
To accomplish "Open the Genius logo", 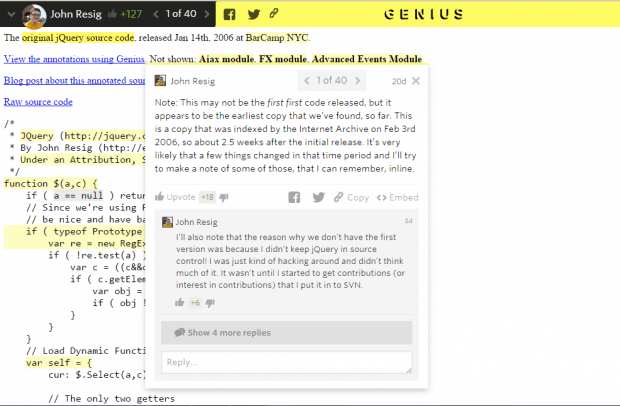I will click(423, 14).
